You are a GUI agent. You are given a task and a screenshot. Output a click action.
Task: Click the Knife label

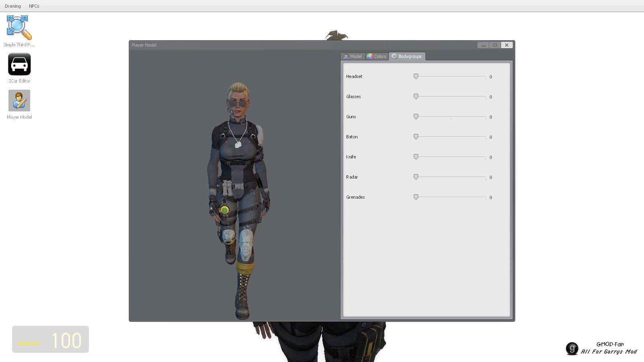pyautogui.click(x=351, y=157)
